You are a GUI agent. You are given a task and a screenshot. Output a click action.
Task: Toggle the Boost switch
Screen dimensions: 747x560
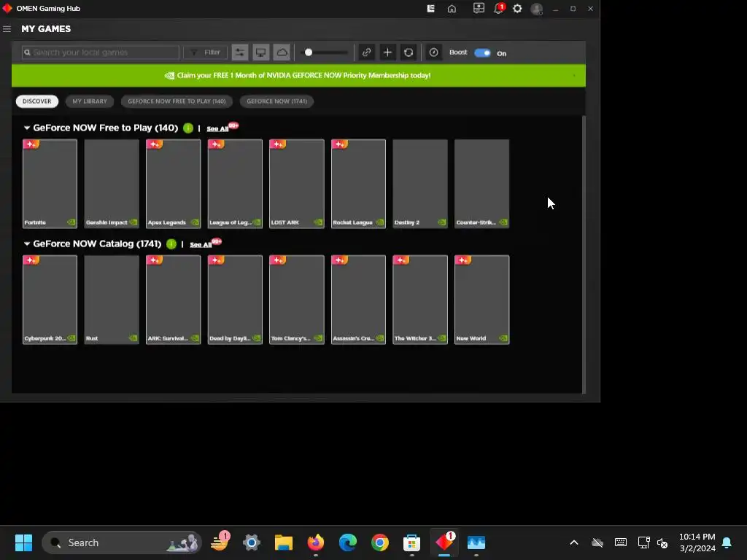tap(482, 52)
